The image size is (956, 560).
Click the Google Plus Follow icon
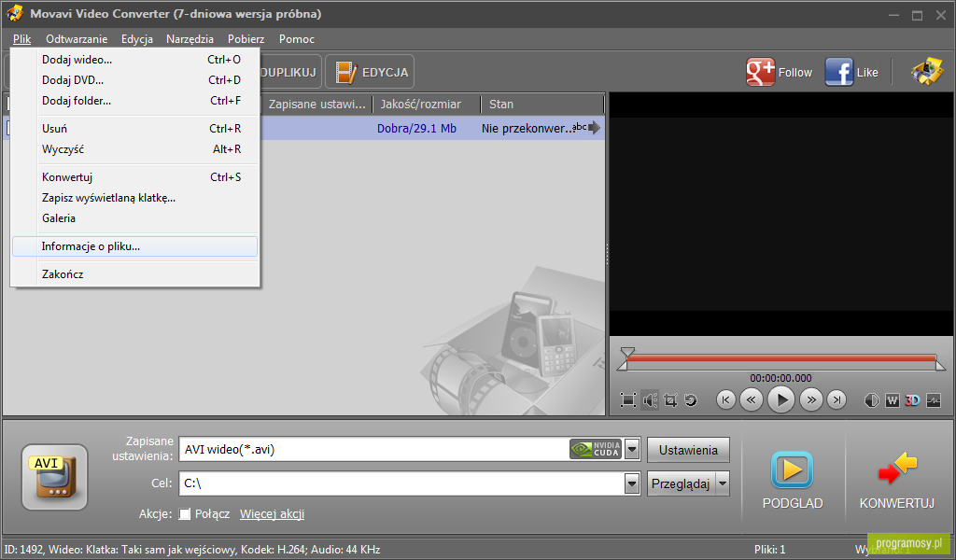(760, 72)
